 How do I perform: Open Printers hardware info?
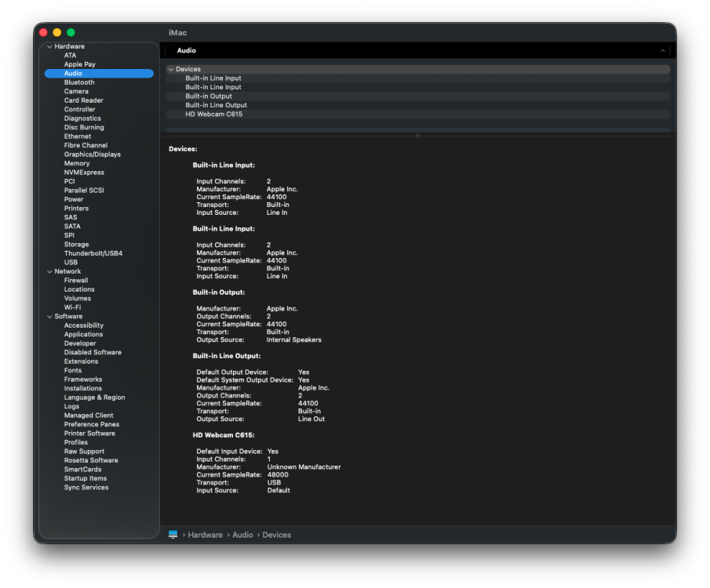(77, 209)
